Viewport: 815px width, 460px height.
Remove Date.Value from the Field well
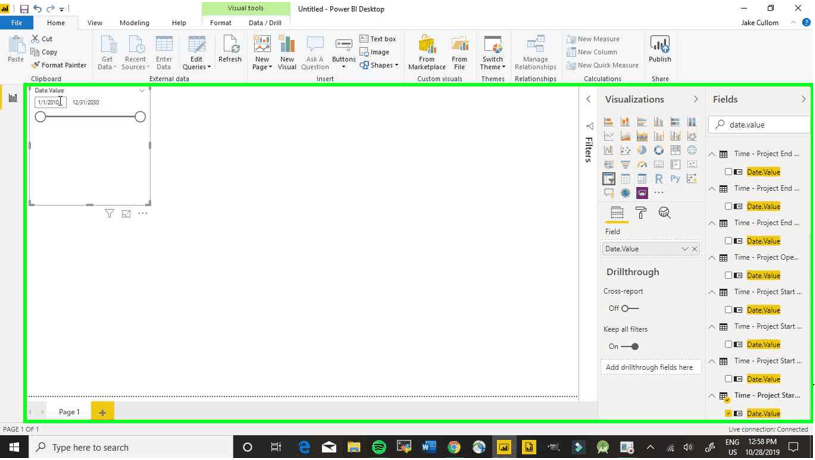pos(694,249)
